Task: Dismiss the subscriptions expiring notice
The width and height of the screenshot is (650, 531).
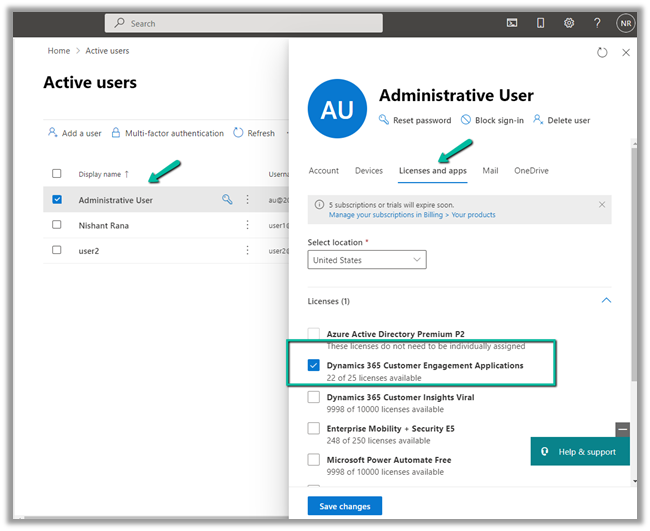Action: [x=601, y=204]
